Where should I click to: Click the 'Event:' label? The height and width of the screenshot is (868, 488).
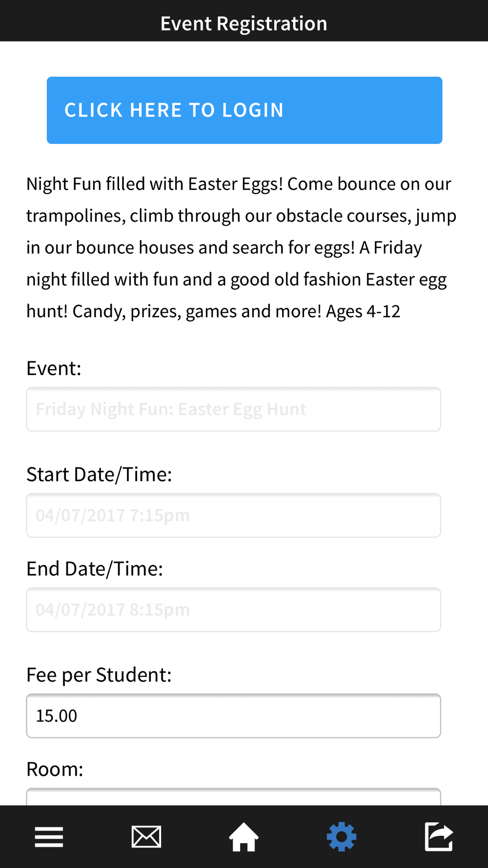54,368
